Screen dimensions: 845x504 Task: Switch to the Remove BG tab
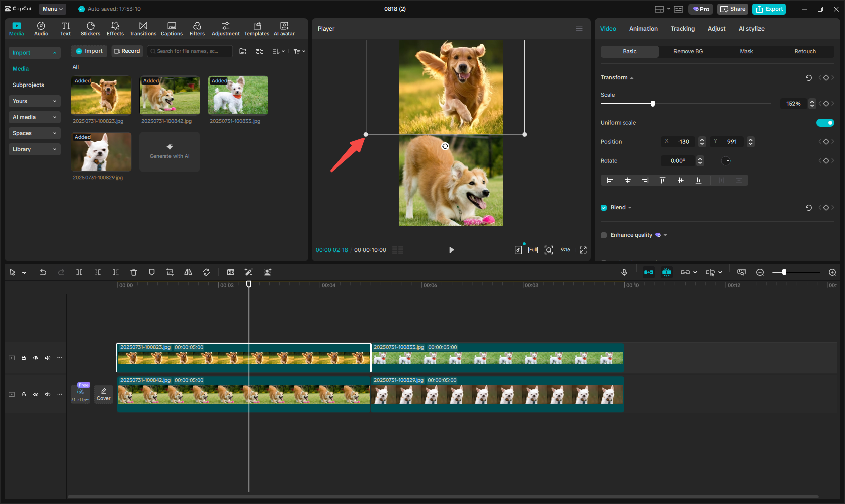[x=688, y=51]
